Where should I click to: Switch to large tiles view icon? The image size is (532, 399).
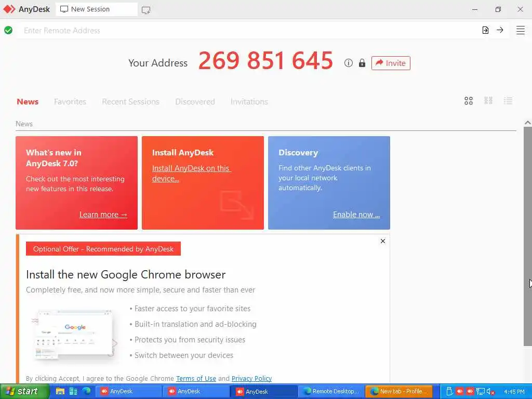tap(469, 101)
